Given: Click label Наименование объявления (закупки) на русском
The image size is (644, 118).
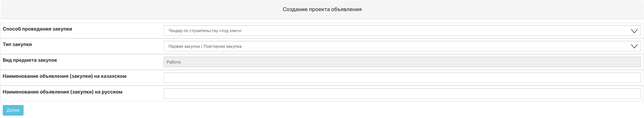Looking at the screenshot, I should [62, 92].
